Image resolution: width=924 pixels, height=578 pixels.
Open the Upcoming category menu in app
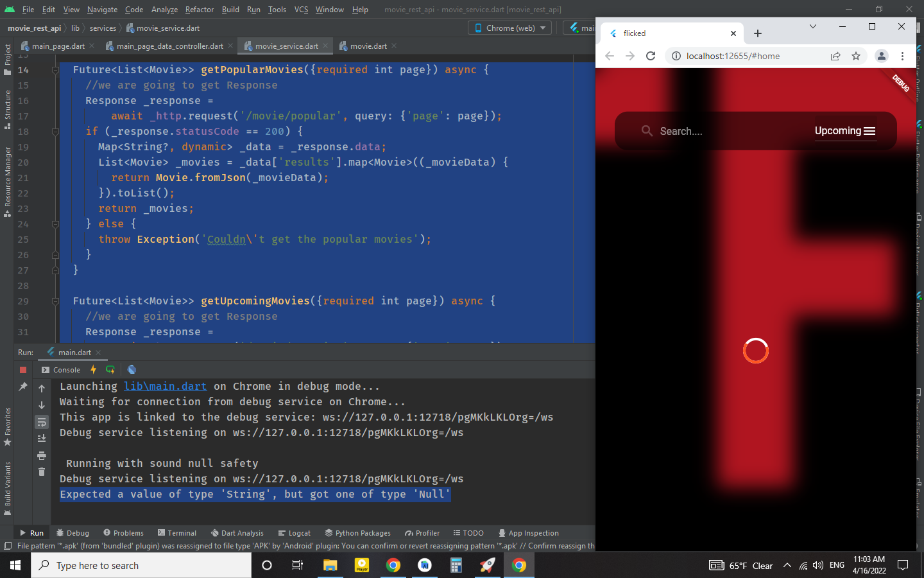pos(845,131)
